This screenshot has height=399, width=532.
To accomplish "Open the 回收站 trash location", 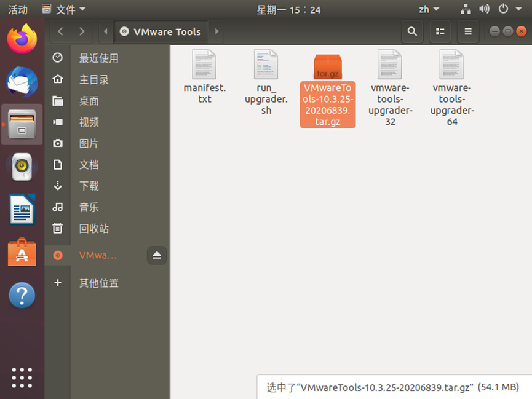I will point(107,228).
